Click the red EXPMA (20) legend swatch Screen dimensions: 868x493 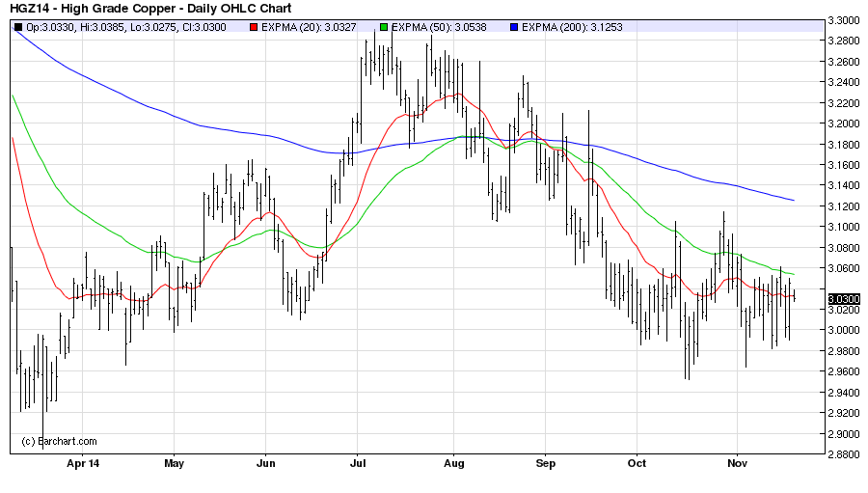(254, 27)
